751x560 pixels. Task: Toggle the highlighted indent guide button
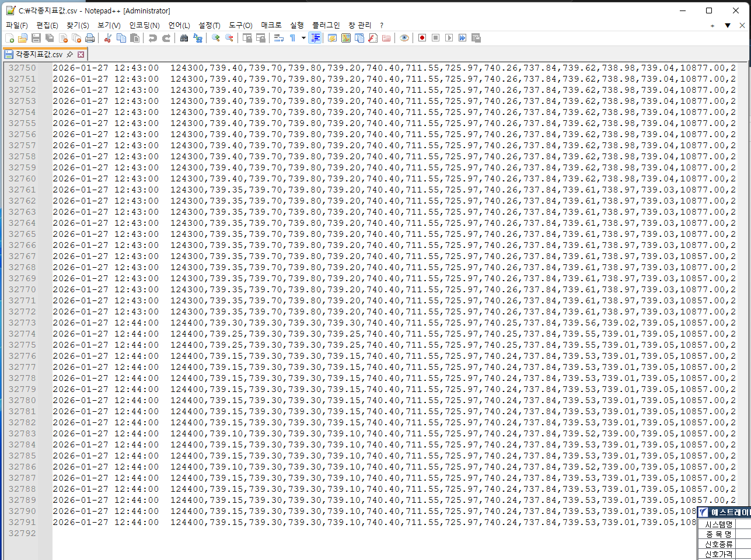(x=315, y=38)
